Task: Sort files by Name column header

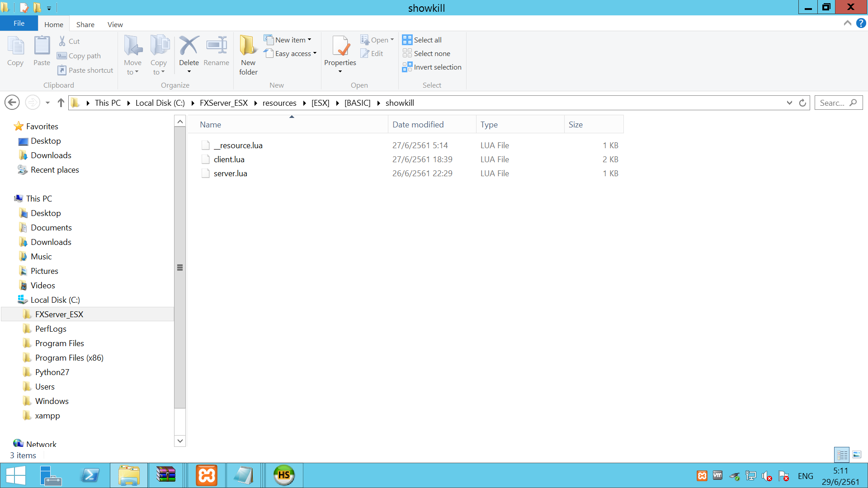Action: tap(288, 124)
